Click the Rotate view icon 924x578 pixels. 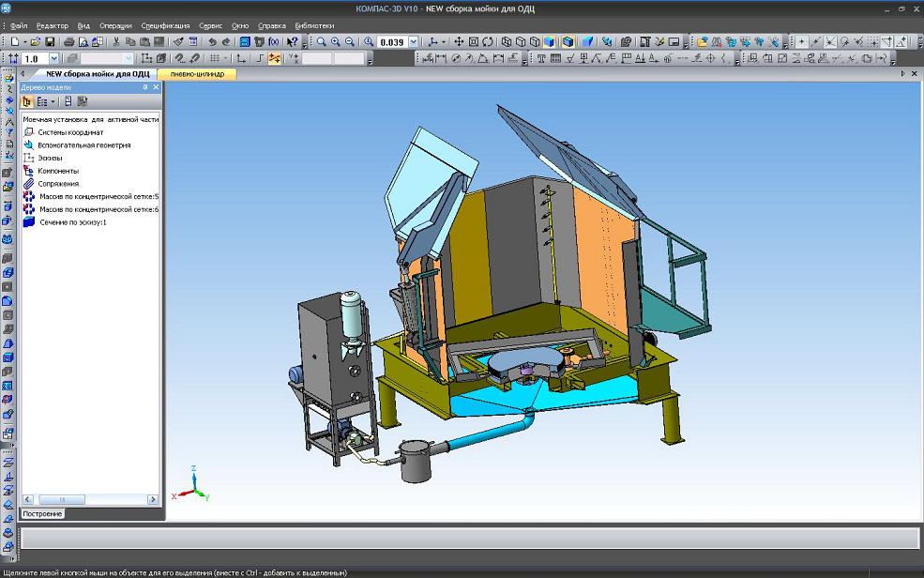coord(488,42)
